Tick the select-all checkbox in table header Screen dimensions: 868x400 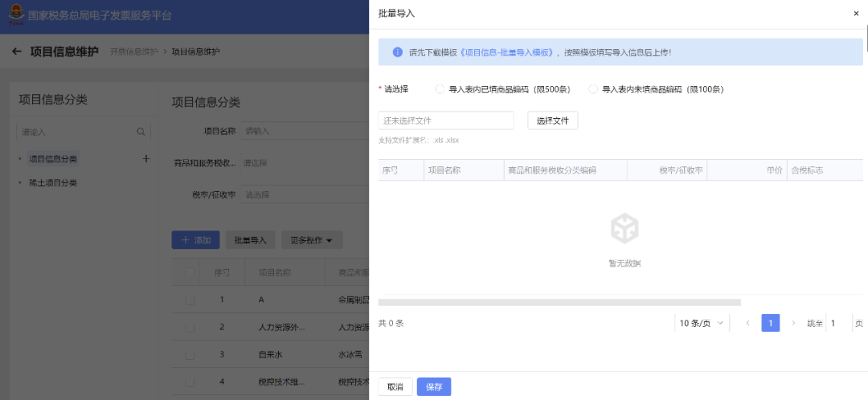pyautogui.click(x=190, y=272)
